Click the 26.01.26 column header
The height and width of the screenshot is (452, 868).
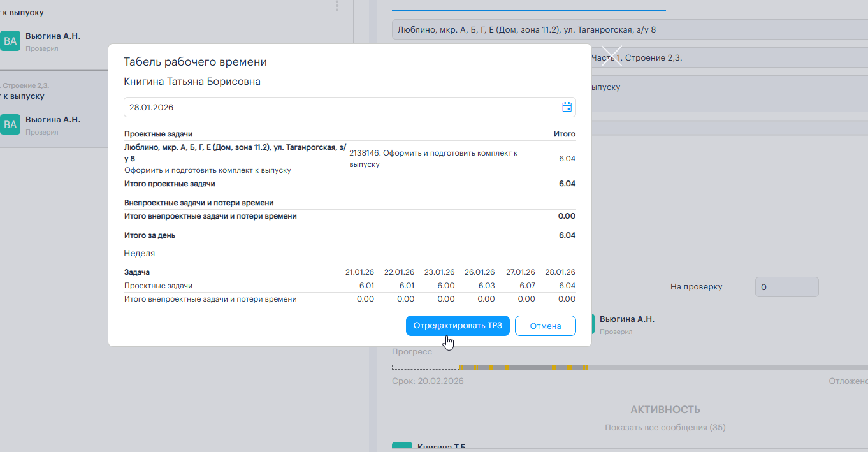tap(480, 272)
